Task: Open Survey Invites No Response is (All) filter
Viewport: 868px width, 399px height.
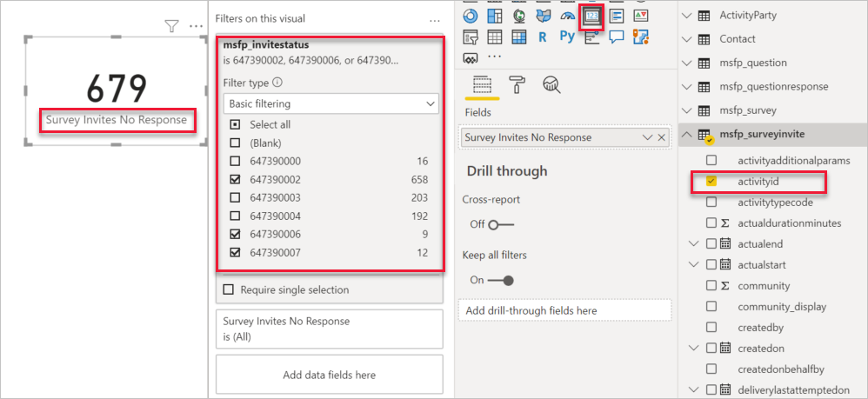Action: (330, 329)
